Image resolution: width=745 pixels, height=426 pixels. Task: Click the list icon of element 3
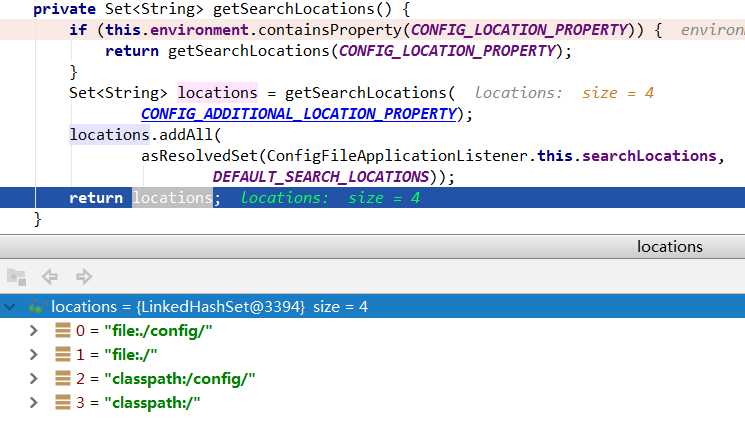pyautogui.click(x=63, y=402)
